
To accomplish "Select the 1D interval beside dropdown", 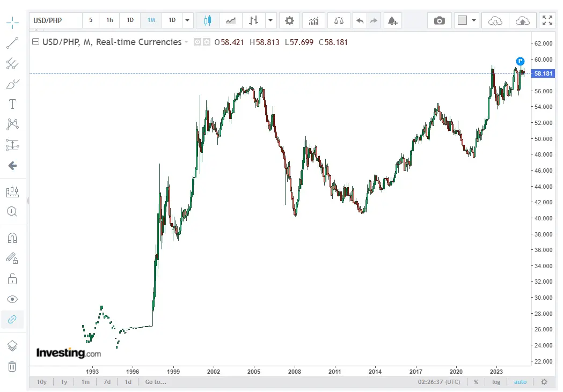I will [x=172, y=20].
